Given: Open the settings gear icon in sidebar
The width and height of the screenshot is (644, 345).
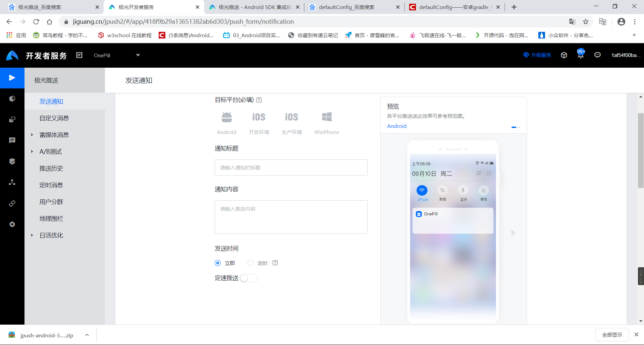Looking at the screenshot, I should click(x=12, y=224).
